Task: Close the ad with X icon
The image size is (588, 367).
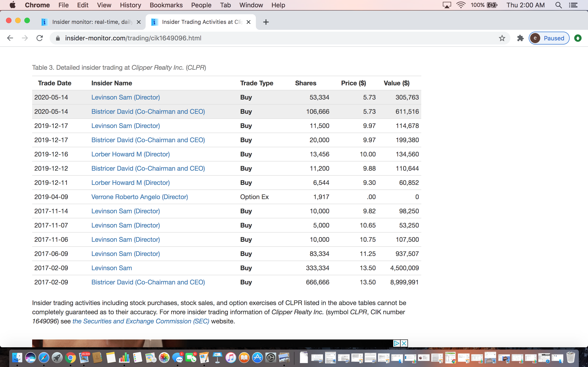Action: pyautogui.click(x=404, y=343)
